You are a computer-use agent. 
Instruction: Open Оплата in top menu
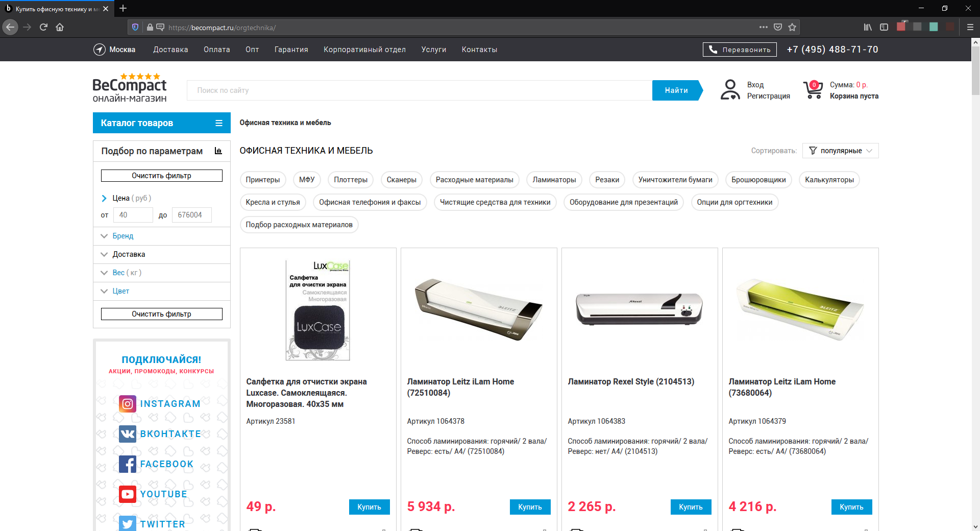216,50
